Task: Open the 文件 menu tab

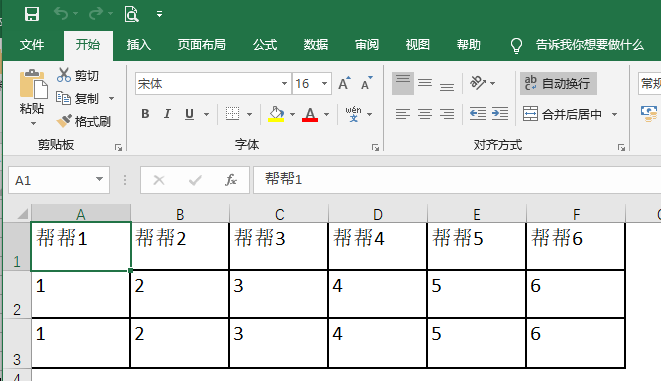Action: [32, 44]
